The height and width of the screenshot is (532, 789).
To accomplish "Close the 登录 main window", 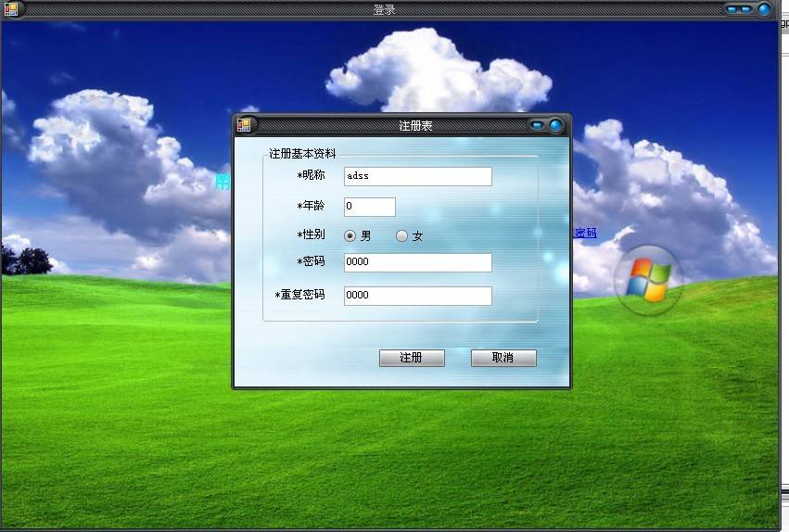I will pos(764,9).
